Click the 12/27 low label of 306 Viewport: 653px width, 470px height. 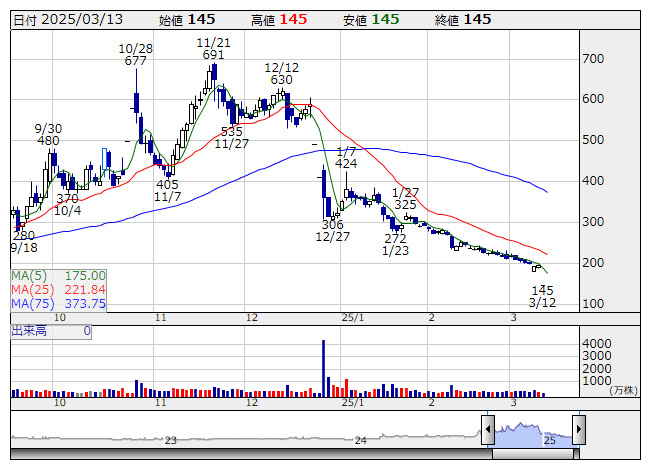pyautogui.click(x=332, y=230)
